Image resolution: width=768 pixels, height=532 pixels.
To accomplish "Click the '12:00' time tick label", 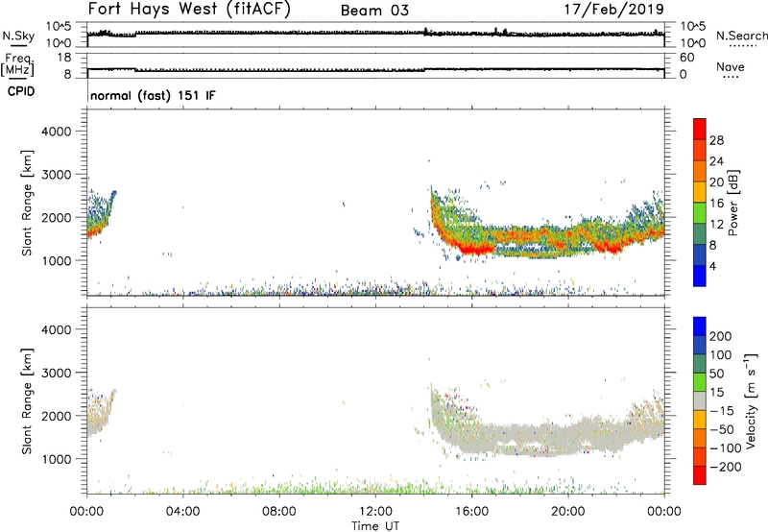I will [x=375, y=512].
